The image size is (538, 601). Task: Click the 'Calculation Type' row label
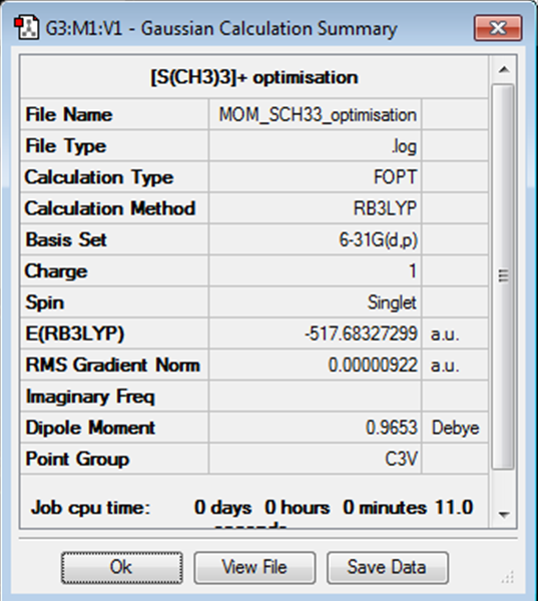point(99,177)
